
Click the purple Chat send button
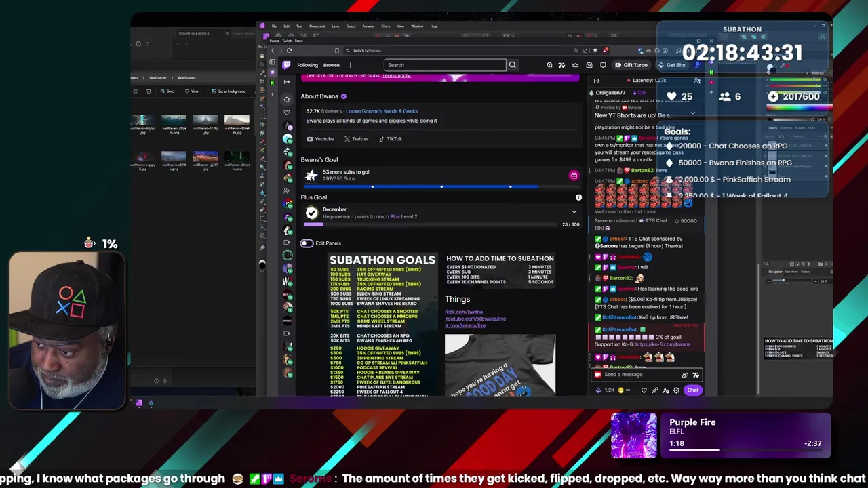click(692, 390)
